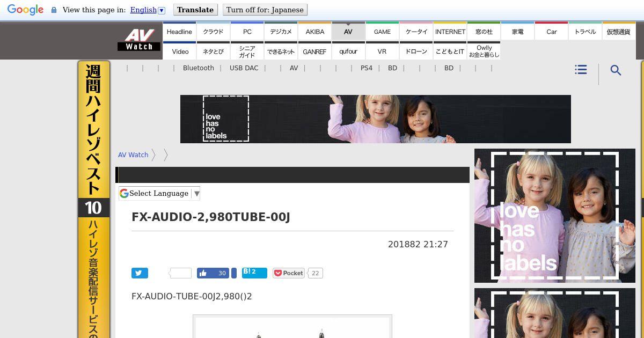Switch to the AKIBA tab
This screenshot has width=644, height=338.
(314, 31)
